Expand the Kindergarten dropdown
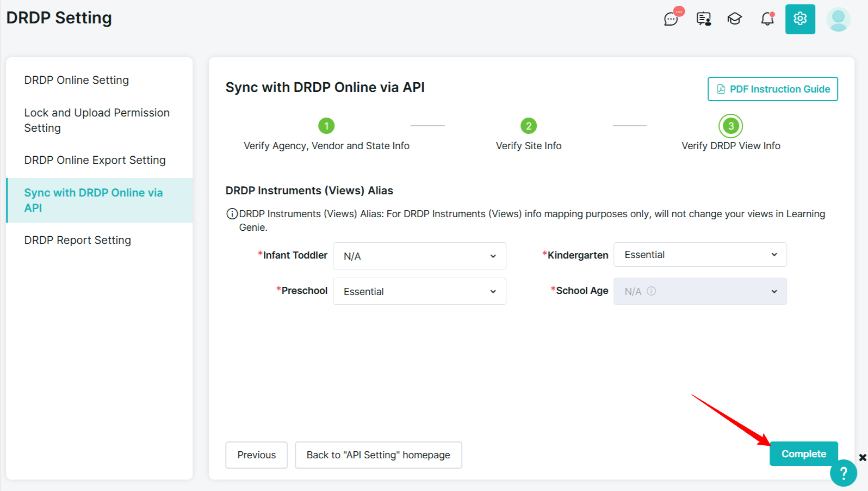Image resolution: width=868 pixels, height=491 pixels. [700, 255]
